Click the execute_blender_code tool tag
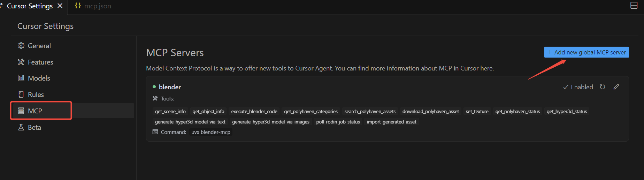This screenshot has width=644, height=180. [254, 111]
